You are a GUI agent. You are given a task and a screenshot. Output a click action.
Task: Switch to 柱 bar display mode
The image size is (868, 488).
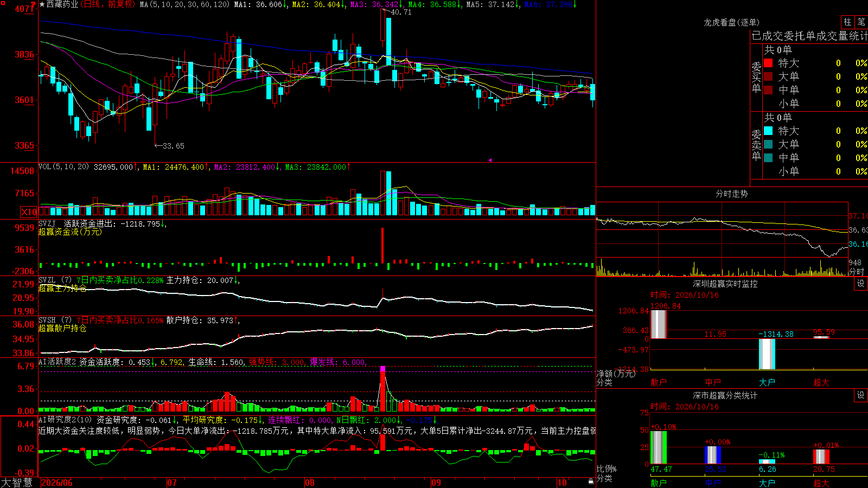847,22
